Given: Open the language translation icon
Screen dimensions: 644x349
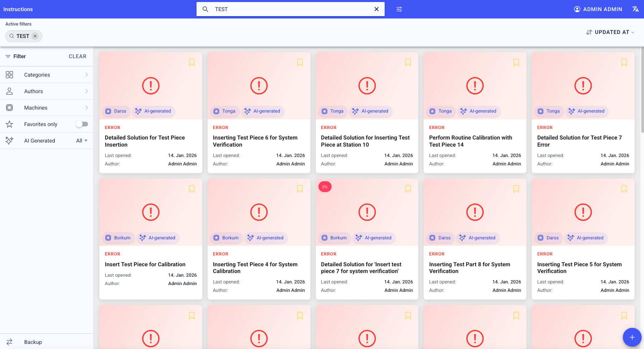Looking at the screenshot, I should [x=635, y=9].
